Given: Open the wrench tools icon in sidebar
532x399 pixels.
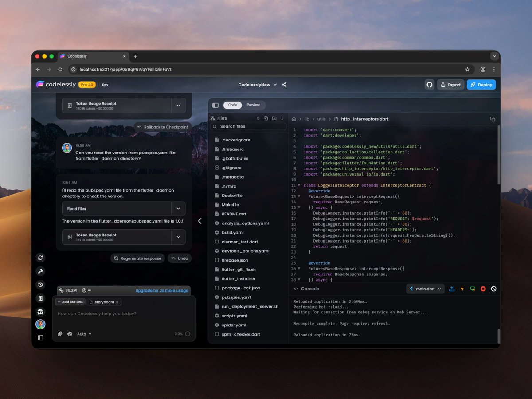Looking at the screenshot, I should (40, 271).
